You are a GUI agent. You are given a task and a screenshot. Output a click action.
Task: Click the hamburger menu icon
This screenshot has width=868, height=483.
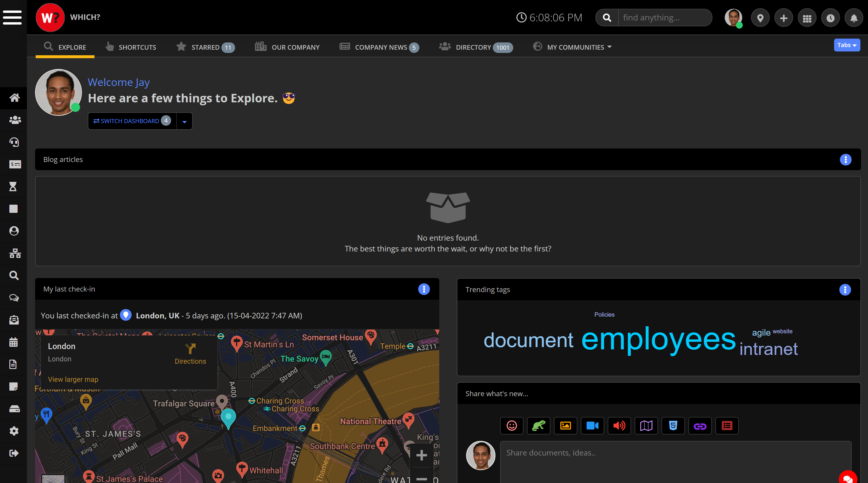point(13,18)
